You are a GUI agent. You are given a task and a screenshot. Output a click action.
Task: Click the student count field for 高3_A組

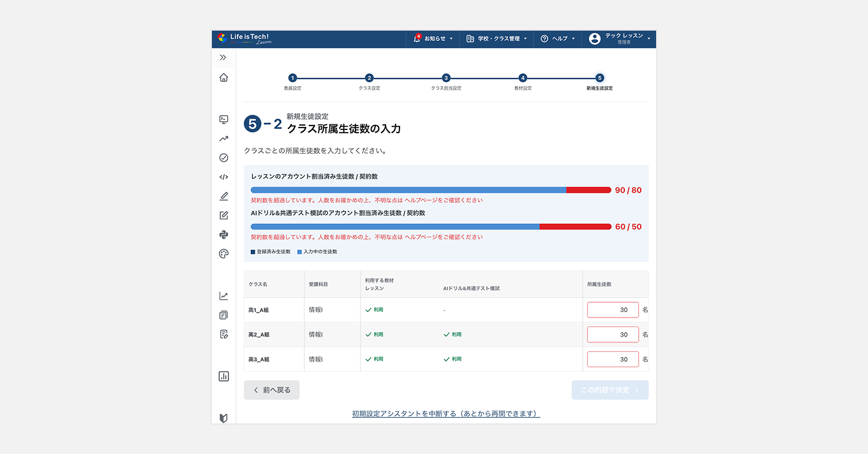pyautogui.click(x=613, y=359)
